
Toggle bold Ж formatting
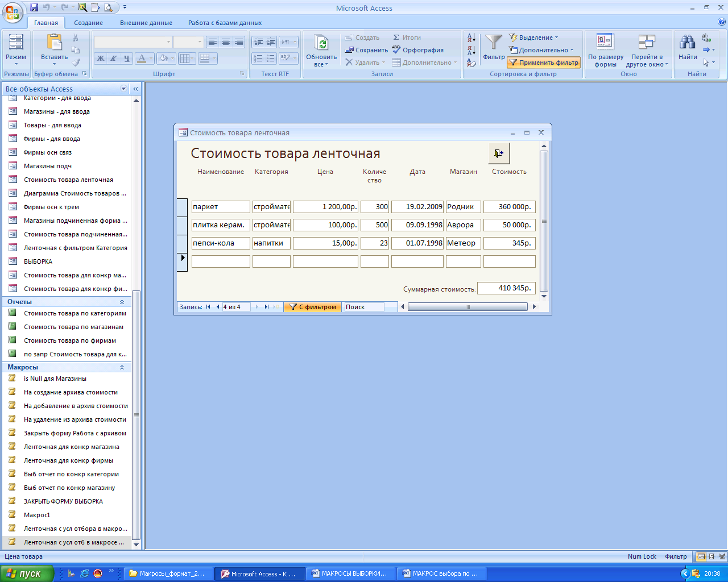tap(101, 58)
